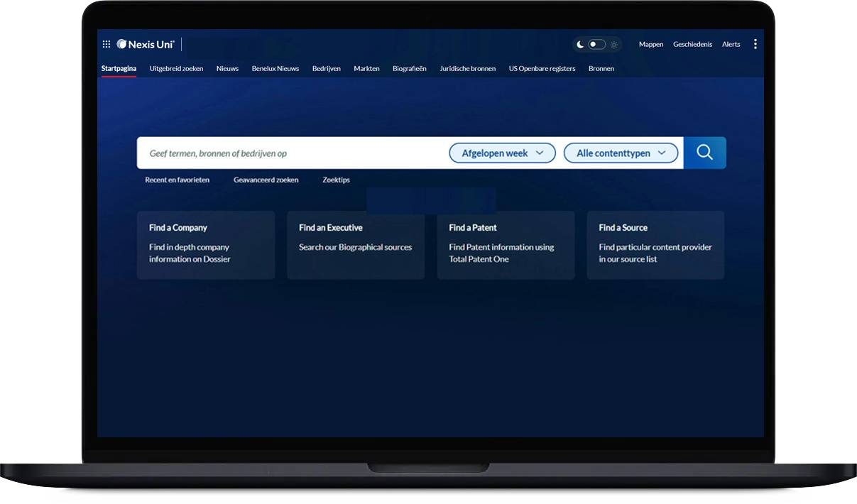Click the Nexis Uni logo

146,44
